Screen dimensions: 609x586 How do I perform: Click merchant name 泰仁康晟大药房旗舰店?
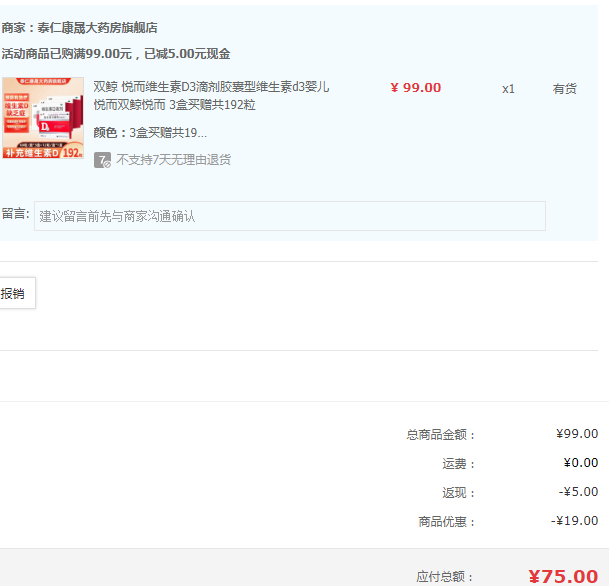[97, 28]
